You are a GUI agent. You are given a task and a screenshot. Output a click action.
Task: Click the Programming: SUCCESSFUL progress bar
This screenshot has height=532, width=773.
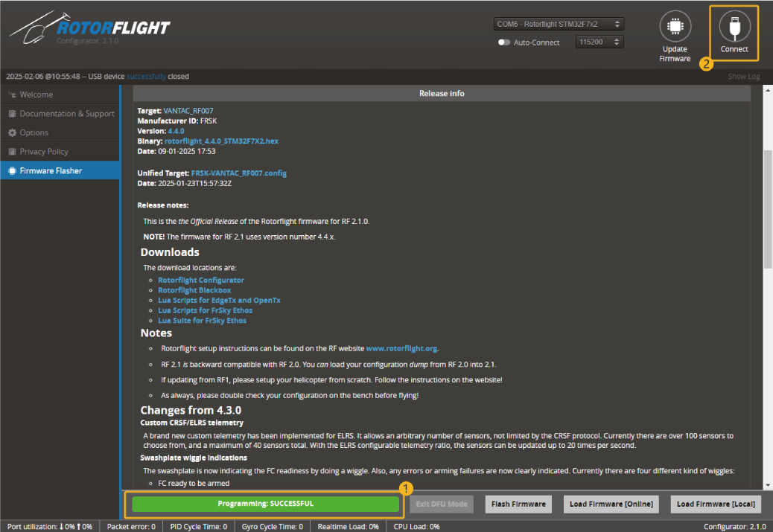click(266, 504)
